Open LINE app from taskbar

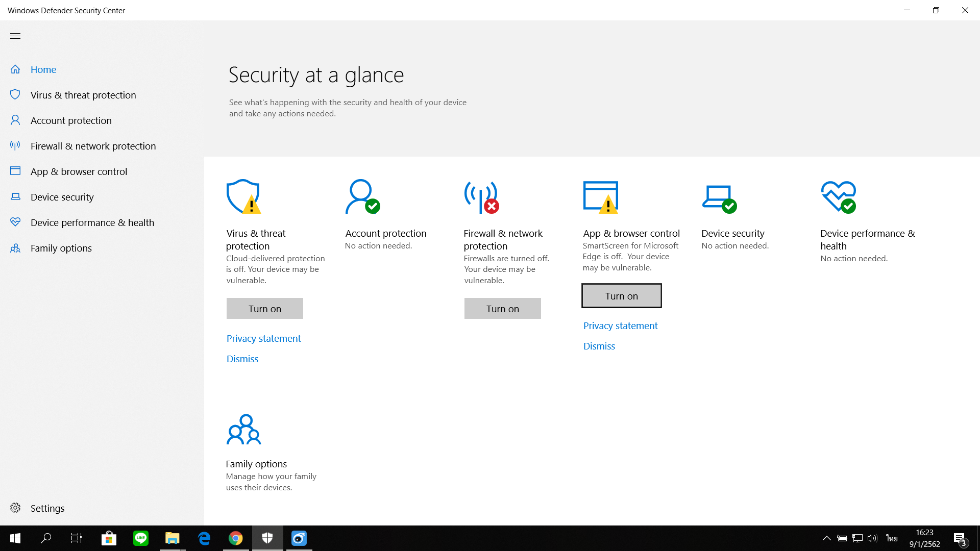pos(141,538)
